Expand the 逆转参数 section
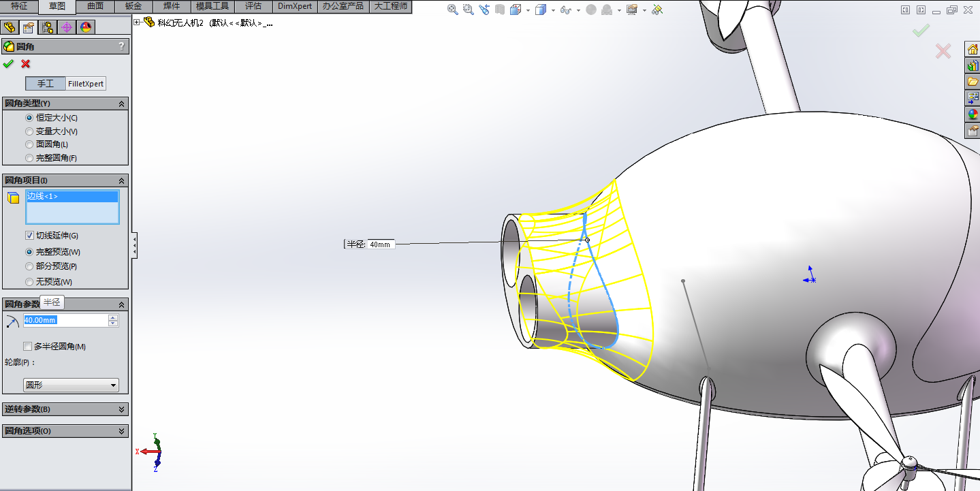 coord(65,409)
